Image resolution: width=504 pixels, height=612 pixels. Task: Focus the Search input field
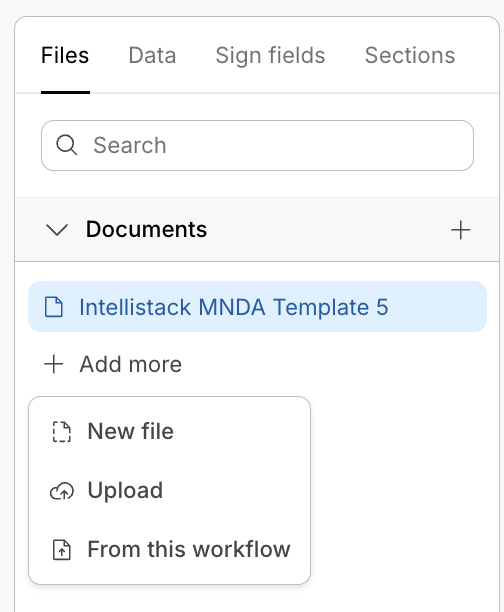(257, 145)
